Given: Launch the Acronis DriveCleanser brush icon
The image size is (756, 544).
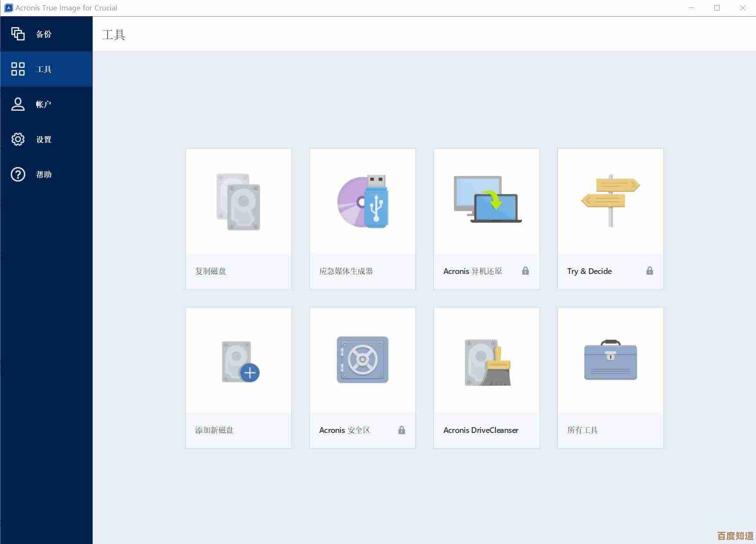Looking at the screenshot, I should tap(487, 362).
